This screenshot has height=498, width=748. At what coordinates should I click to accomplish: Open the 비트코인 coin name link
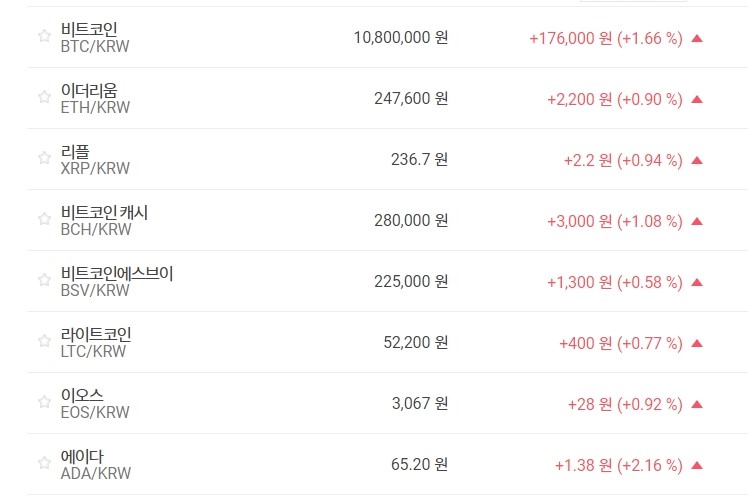89,29
